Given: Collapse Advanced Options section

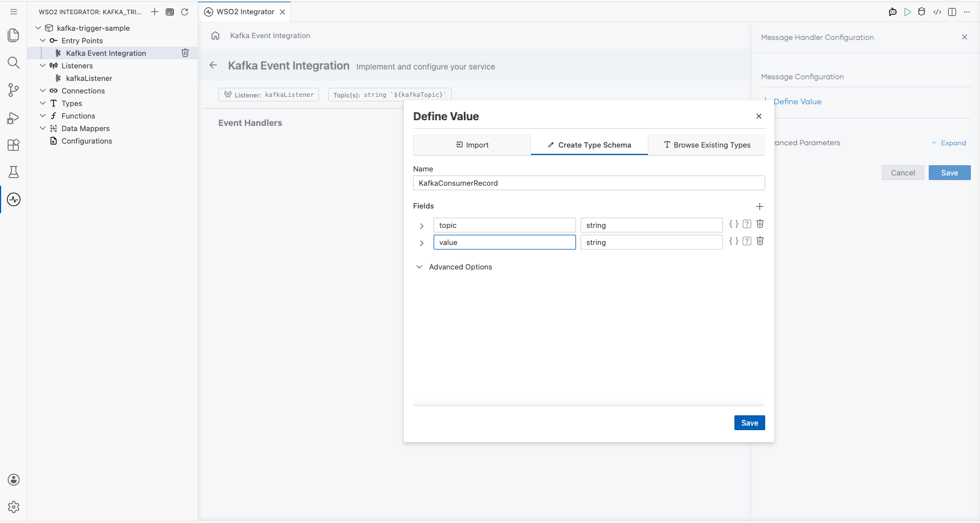Looking at the screenshot, I should pyautogui.click(x=419, y=267).
